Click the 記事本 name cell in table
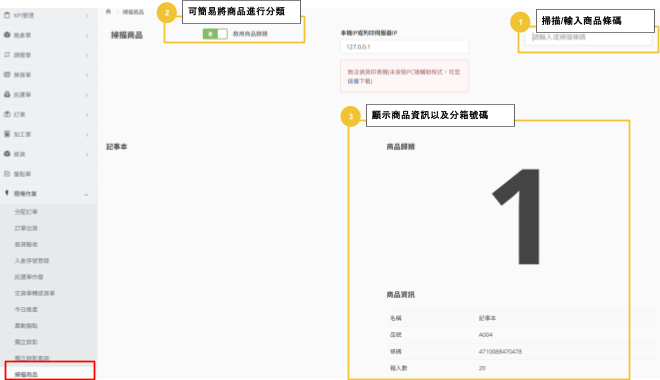Viewport: 660px width, 380px height. (487, 318)
